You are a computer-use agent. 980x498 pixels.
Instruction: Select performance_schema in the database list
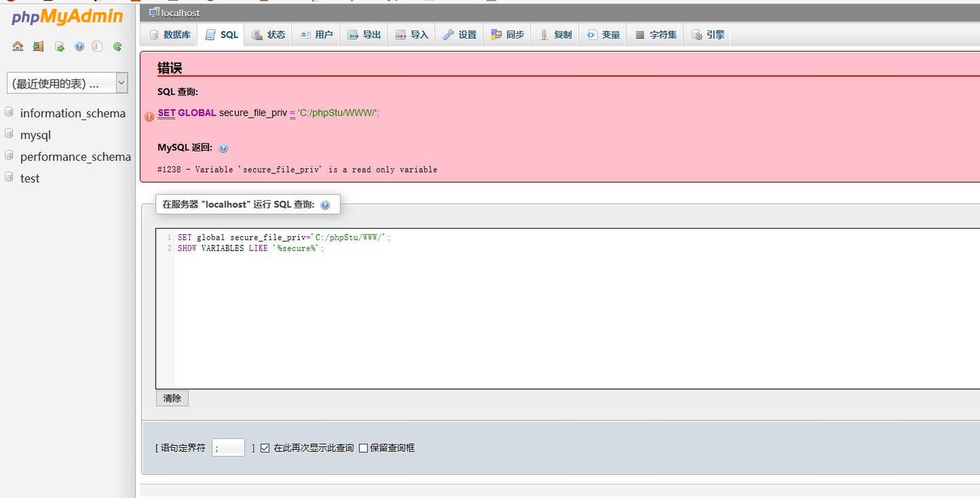pos(76,156)
